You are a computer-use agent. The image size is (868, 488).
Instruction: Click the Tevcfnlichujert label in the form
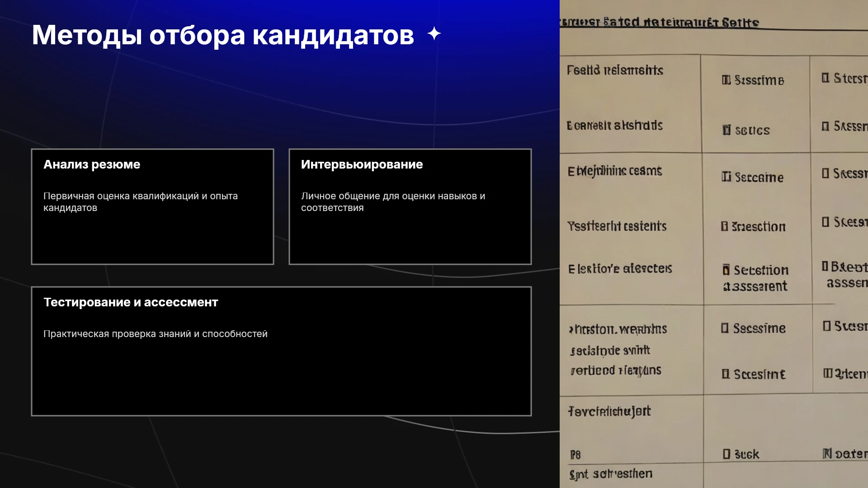coord(609,411)
